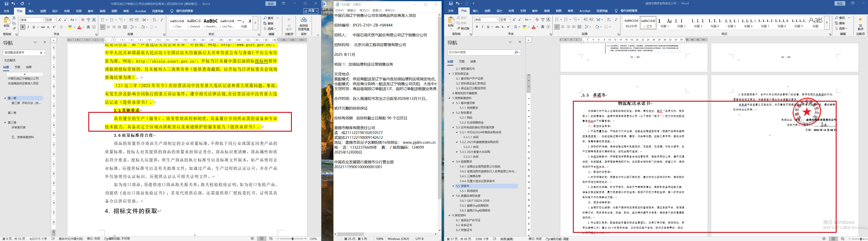Undo last action in left Word window

click(13, 4)
